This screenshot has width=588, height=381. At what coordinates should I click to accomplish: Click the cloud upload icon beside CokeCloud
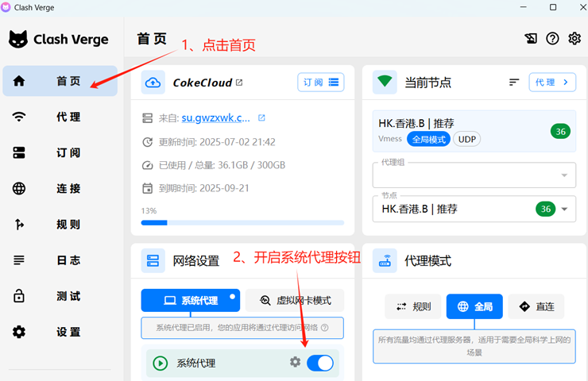tap(153, 83)
